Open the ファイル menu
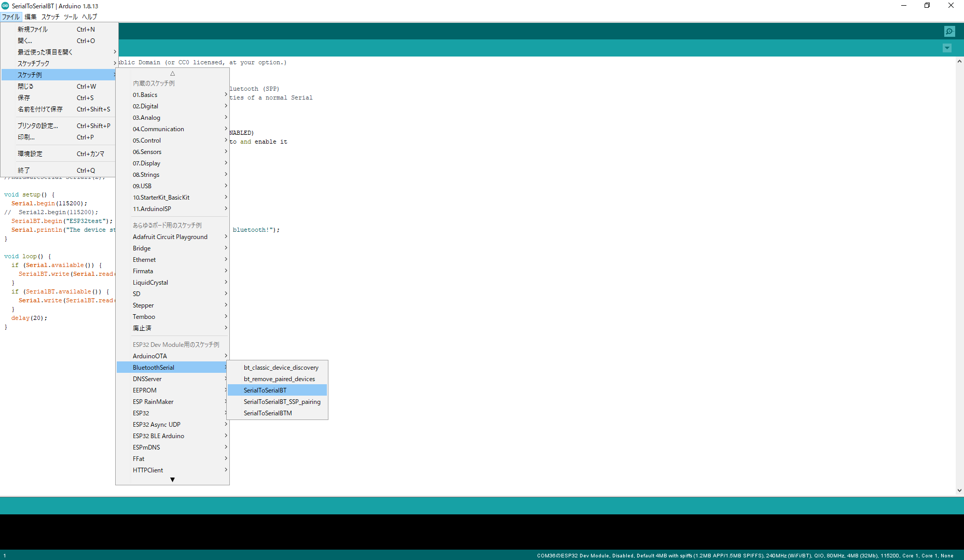 (x=10, y=17)
